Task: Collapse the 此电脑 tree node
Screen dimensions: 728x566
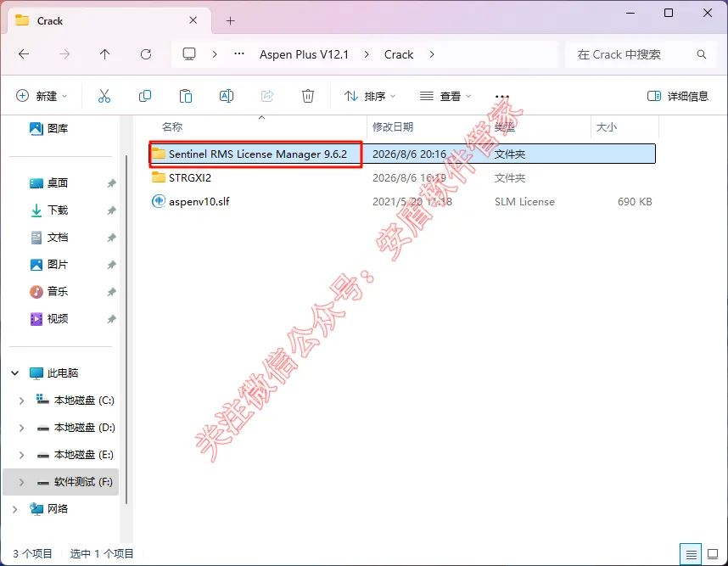Action: (x=15, y=373)
